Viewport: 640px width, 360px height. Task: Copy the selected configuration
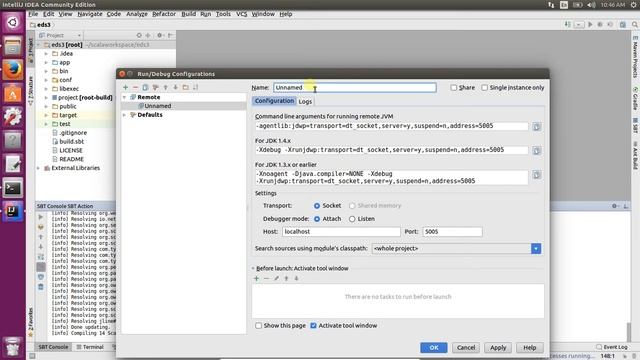(x=145, y=87)
